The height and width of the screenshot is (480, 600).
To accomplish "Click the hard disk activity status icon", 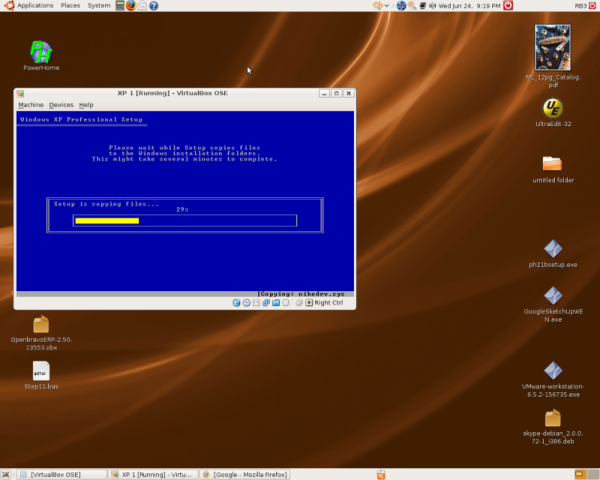I will (x=237, y=303).
